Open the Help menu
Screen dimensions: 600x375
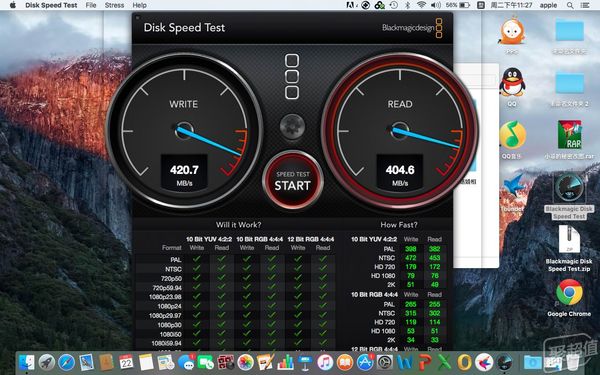(x=139, y=5)
